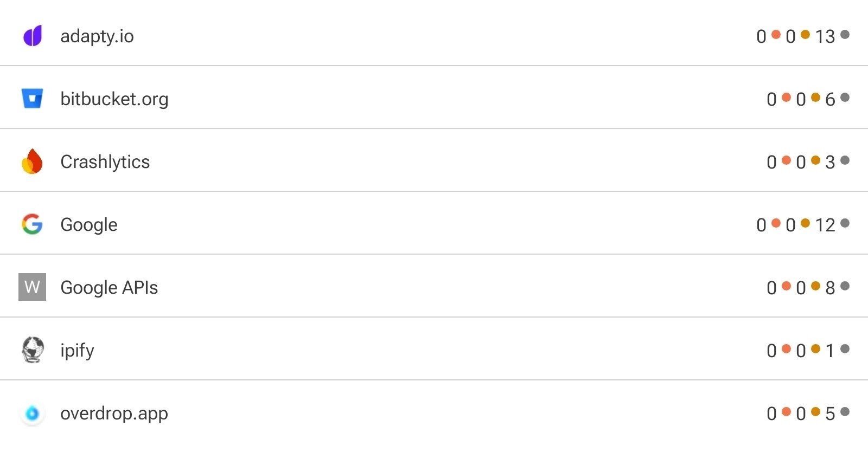Click the ipify globe icon

pyautogui.click(x=32, y=350)
